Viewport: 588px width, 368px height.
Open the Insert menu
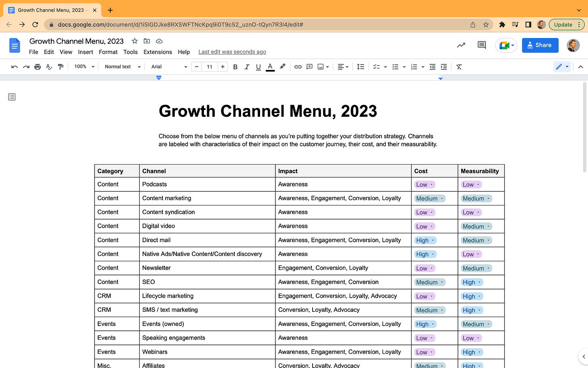click(86, 52)
